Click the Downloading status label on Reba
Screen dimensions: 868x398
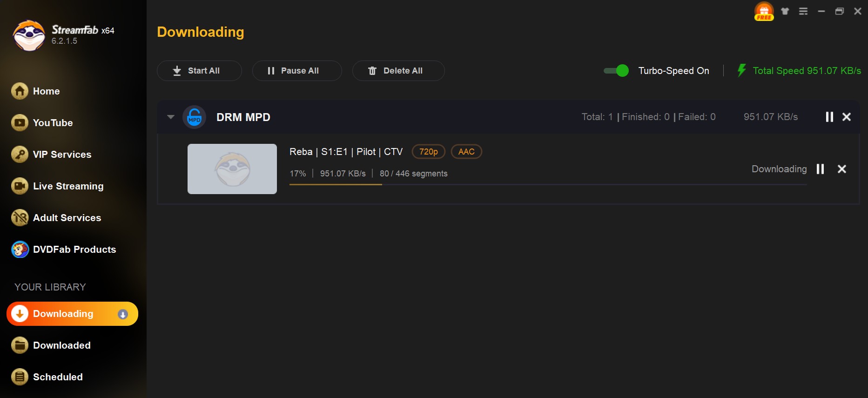779,169
